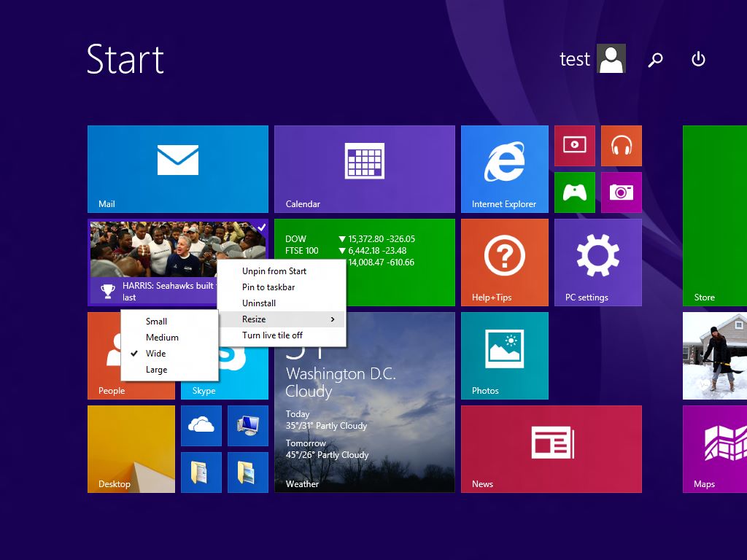
Task: Click the user avatar picture
Action: click(611, 58)
